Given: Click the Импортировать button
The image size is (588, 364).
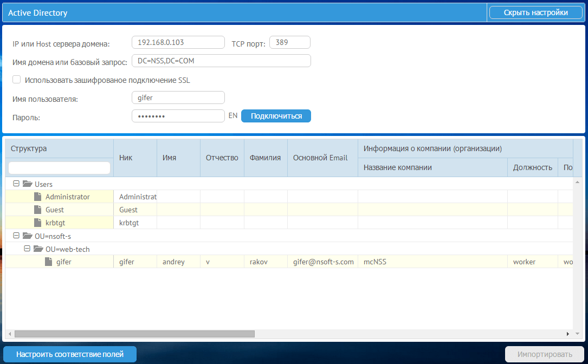Looking at the screenshot, I should (x=545, y=354).
